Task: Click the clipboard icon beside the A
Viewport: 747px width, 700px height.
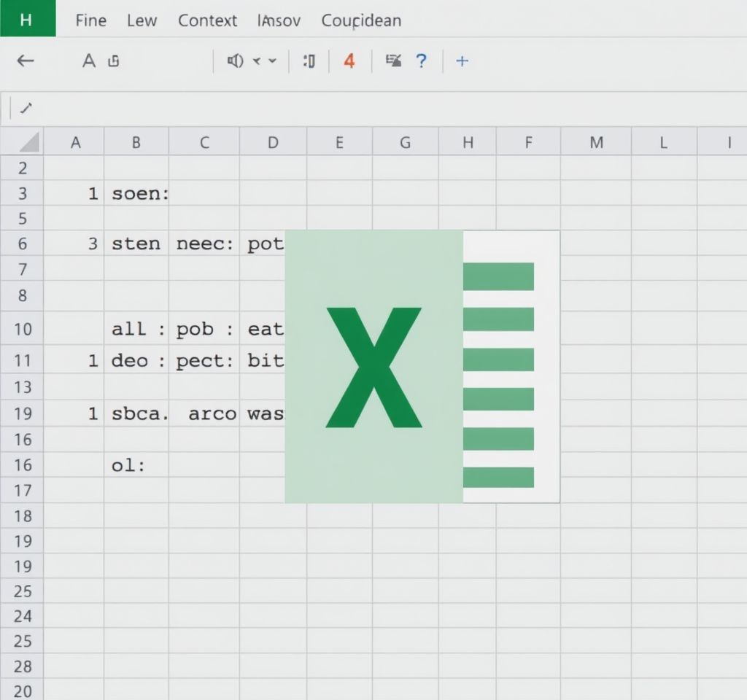Action: point(113,61)
